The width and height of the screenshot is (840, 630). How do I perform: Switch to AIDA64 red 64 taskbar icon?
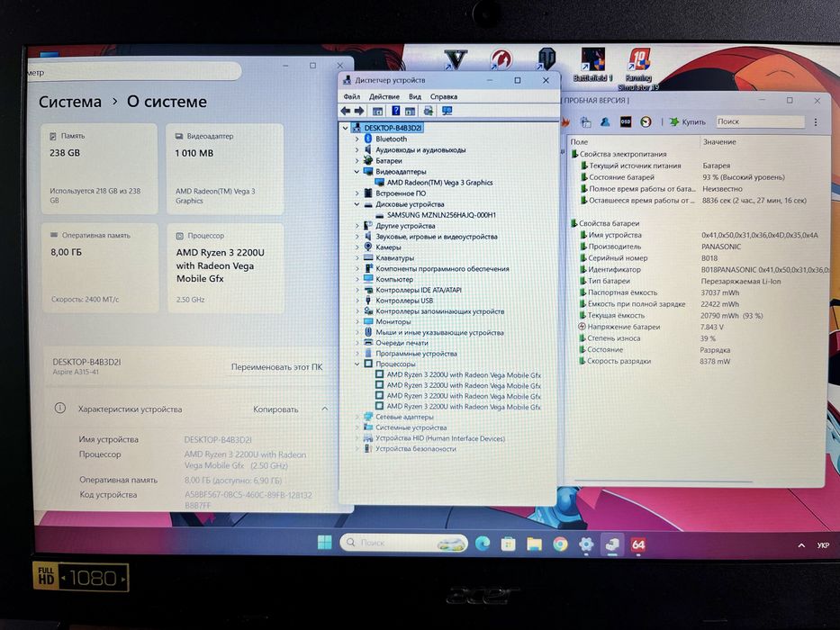click(x=638, y=545)
